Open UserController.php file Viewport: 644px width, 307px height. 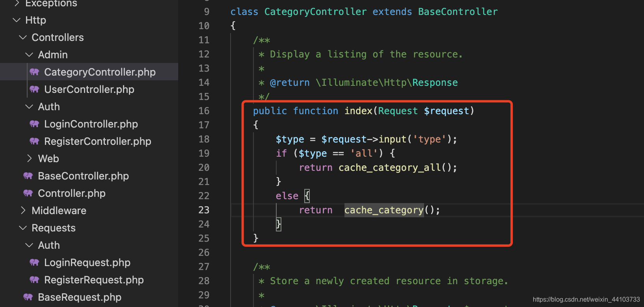coord(89,89)
